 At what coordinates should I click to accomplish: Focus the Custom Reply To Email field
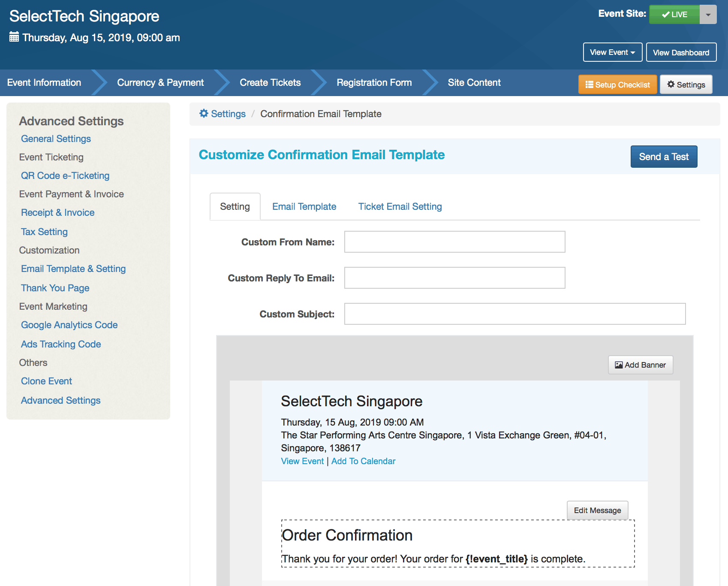point(454,278)
